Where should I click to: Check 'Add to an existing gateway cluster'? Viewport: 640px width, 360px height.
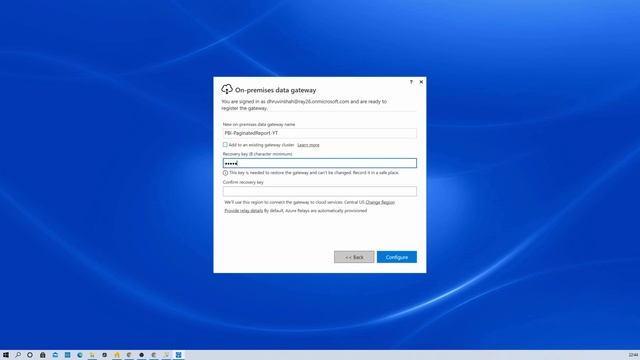(225, 144)
